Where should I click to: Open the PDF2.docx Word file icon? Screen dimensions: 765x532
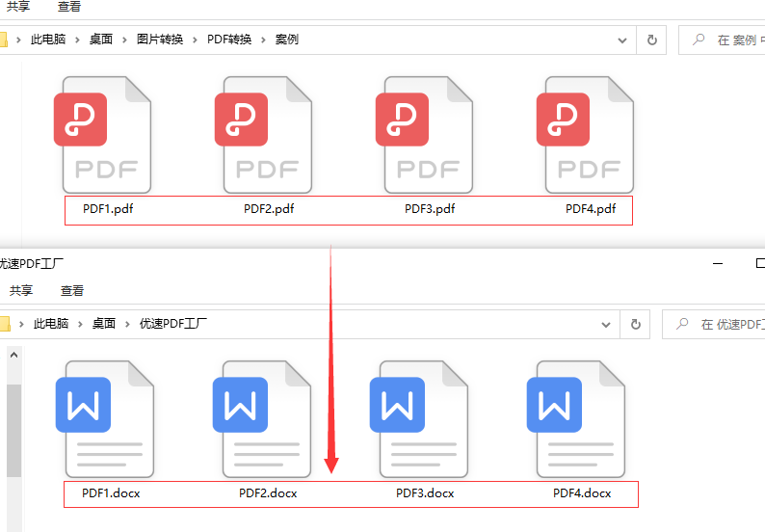(262, 419)
